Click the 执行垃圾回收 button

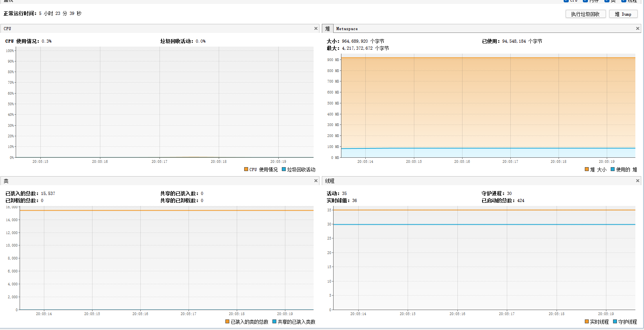(585, 14)
